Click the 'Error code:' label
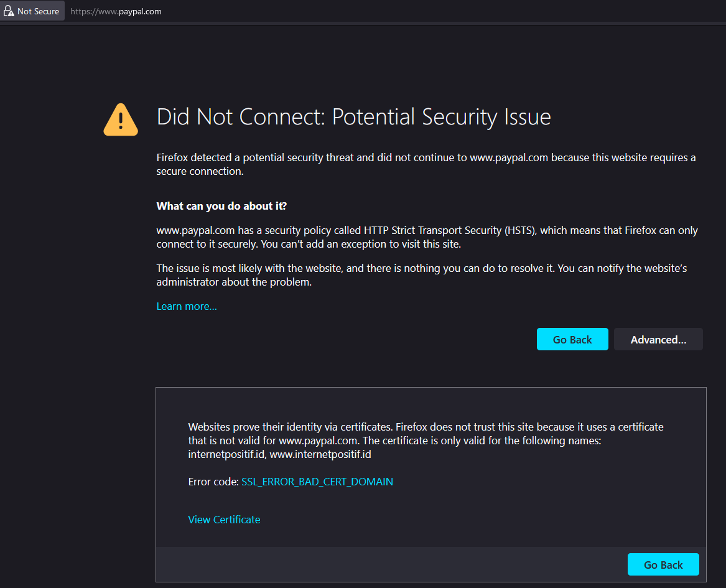This screenshot has height=588, width=726. click(213, 482)
